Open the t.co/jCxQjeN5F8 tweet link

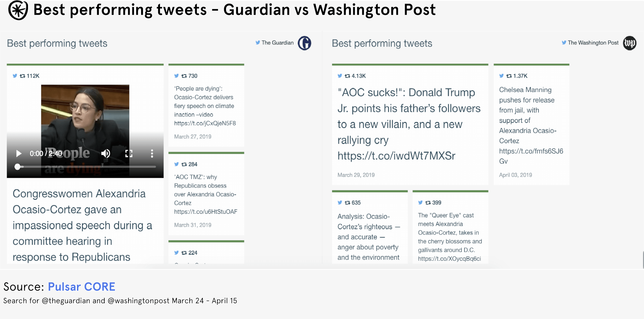coord(205,123)
